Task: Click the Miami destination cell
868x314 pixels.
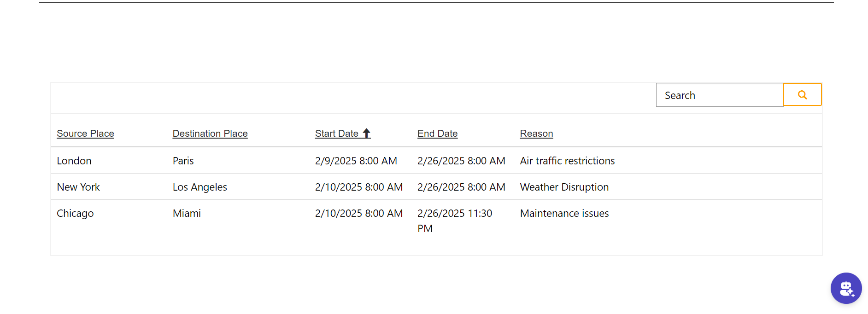Action: 187,213
